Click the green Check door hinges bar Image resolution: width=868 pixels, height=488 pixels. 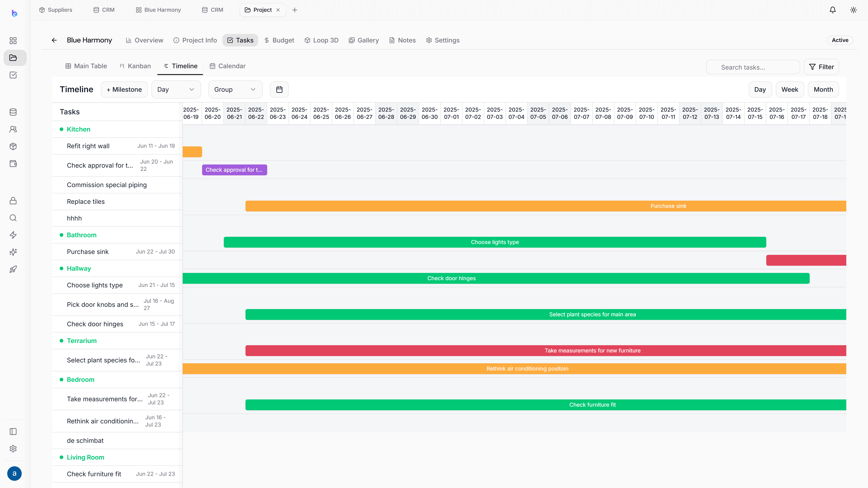pos(496,279)
